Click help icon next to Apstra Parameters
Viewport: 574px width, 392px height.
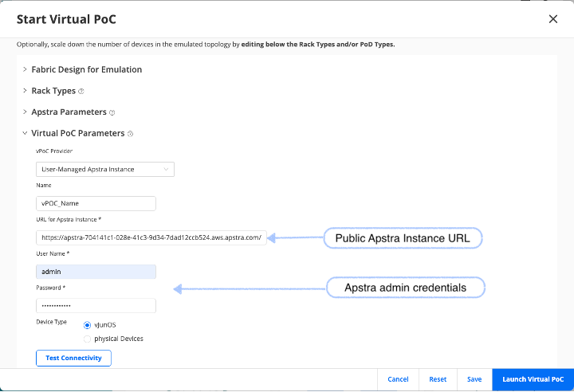pos(112,113)
